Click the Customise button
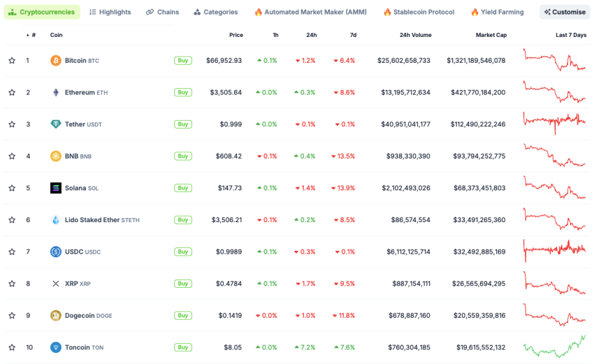Viewport: 601px width, 364px height. tap(565, 12)
